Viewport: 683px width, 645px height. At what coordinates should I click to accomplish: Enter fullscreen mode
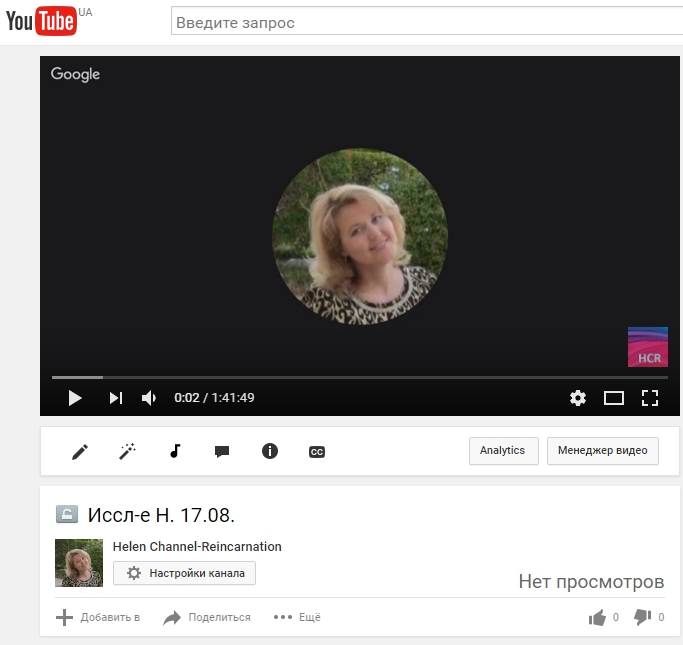pyautogui.click(x=650, y=398)
